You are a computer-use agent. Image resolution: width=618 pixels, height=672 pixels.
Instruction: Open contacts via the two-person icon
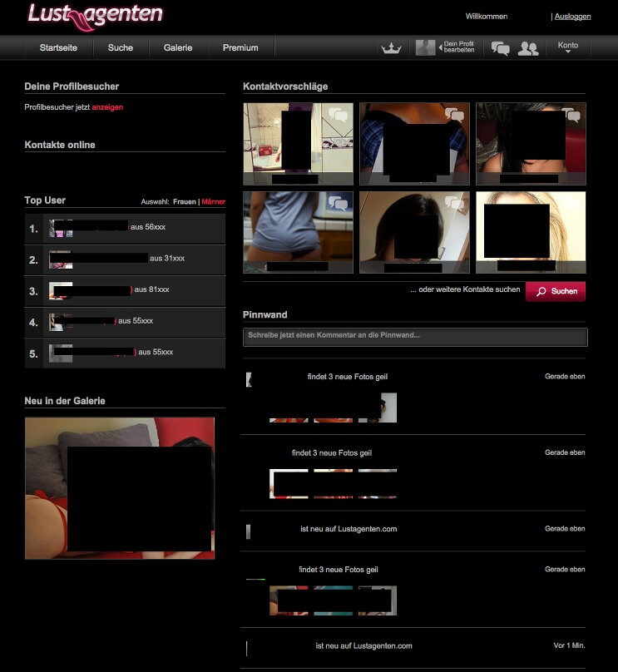point(527,48)
